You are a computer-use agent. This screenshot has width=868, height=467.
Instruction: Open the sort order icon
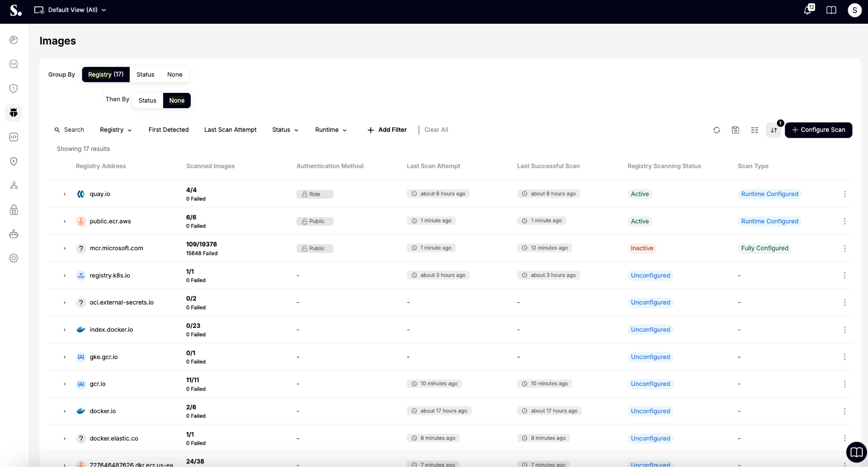pyautogui.click(x=773, y=130)
